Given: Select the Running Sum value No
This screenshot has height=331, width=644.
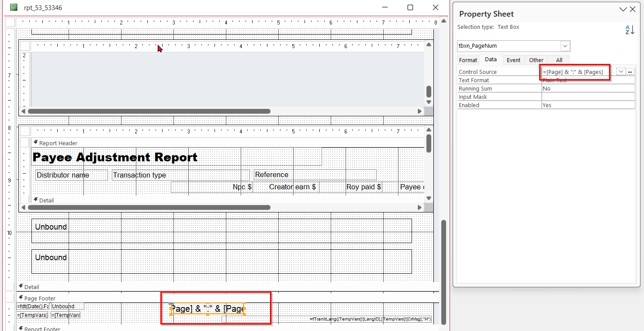Looking at the screenshot, I should (588, 88).
